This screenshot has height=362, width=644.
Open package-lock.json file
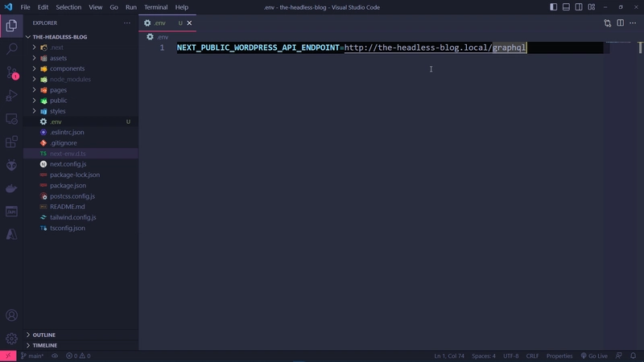[80, 175]
